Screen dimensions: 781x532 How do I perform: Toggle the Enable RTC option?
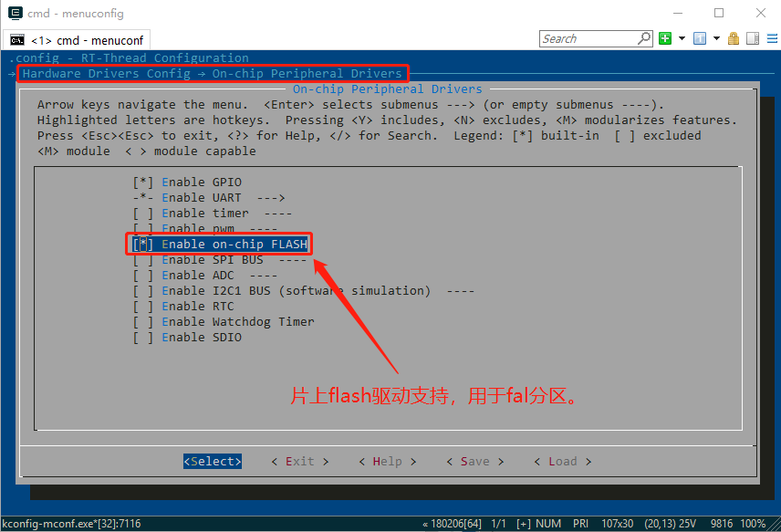[143, 306]
